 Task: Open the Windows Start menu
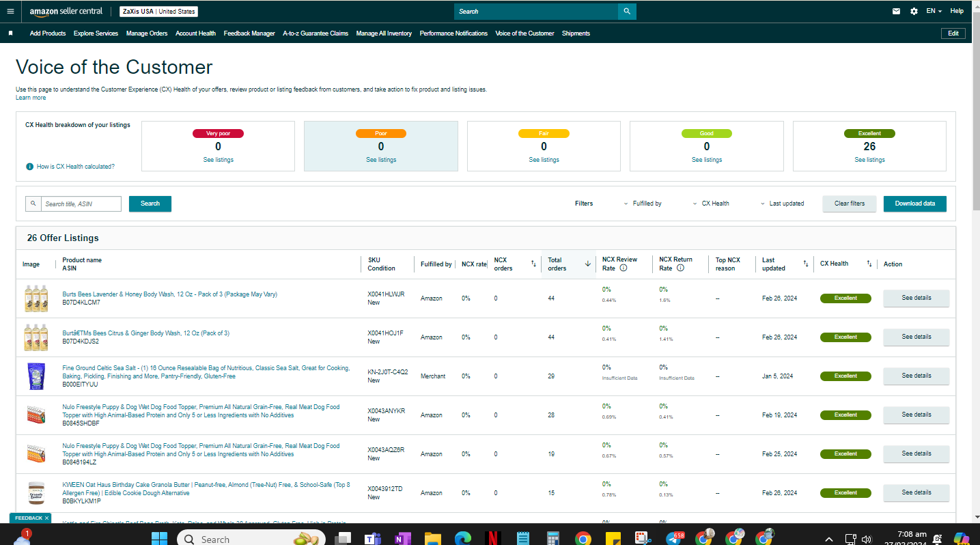(159, 539)
